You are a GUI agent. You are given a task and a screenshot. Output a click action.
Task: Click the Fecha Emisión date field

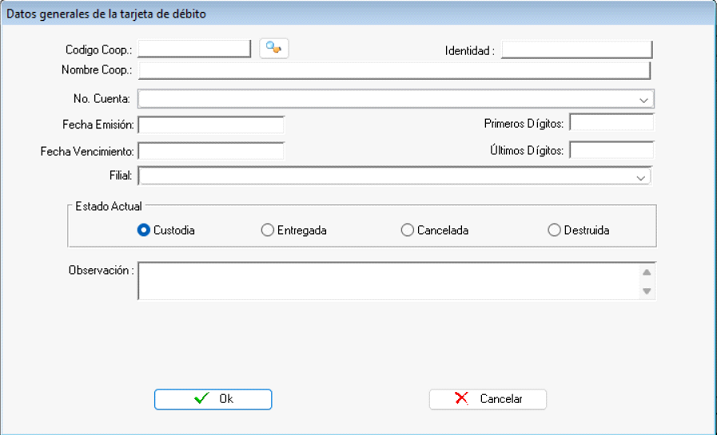tap(211, 124)
